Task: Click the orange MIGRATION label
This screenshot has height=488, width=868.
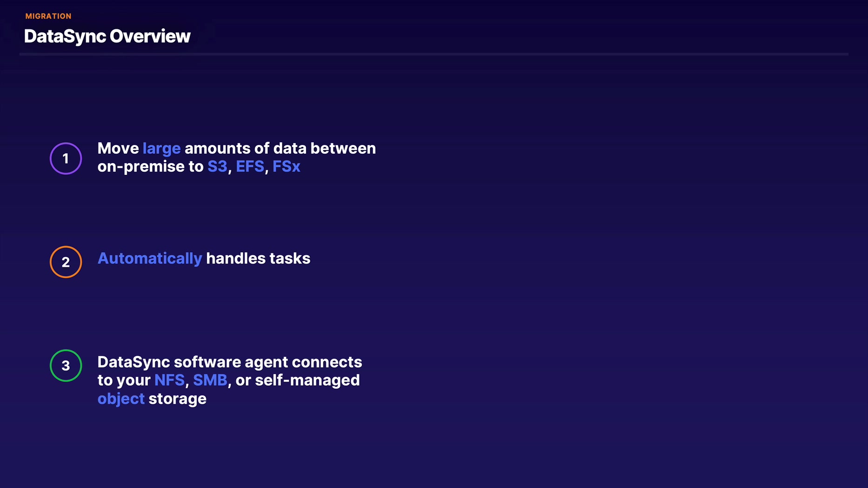Action: (x=48, y=16)
